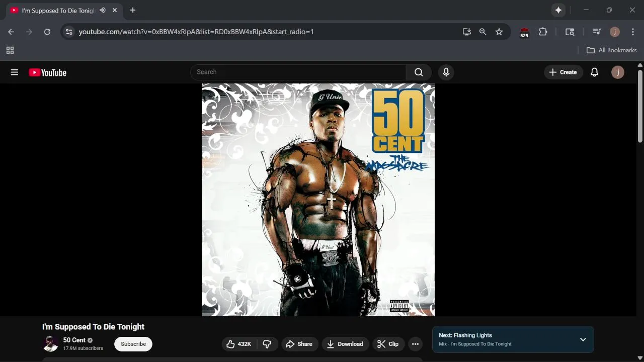Start voice search with the microphone
Viewport: 644px width, 362px height.
(x=446, y=72)
